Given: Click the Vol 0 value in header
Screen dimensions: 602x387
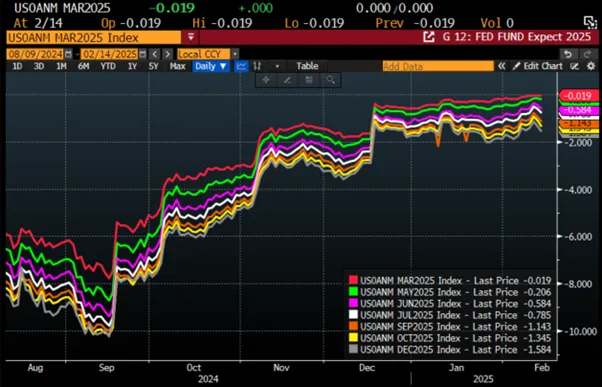Looking at the screenshot, I should [x=497, y=23].
